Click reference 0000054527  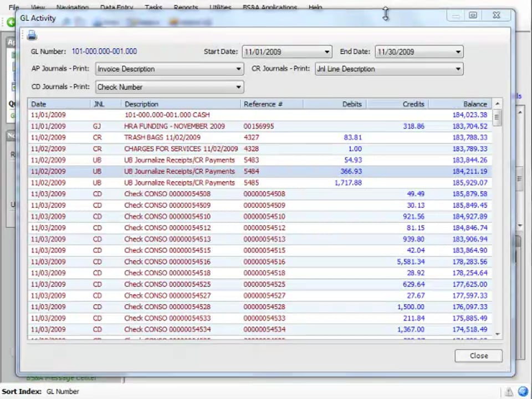(x=264, y=296)
